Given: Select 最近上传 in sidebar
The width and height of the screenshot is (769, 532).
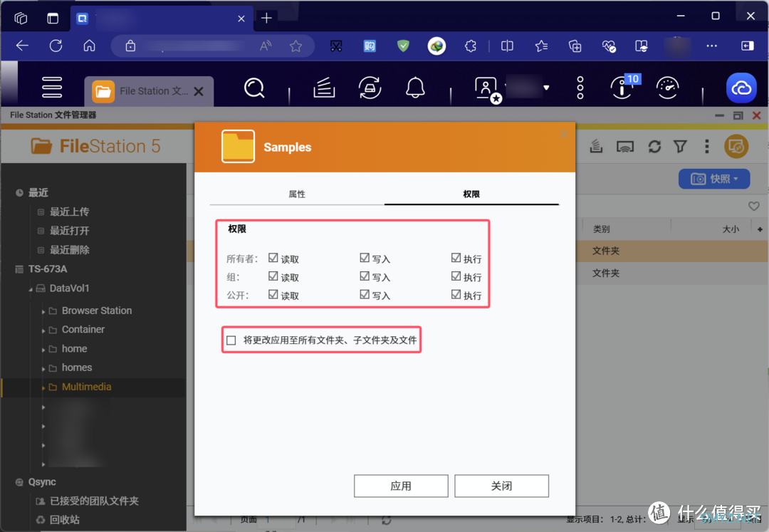Looking at the screenshot, I should pyautogui.click(x=69, y=212).
